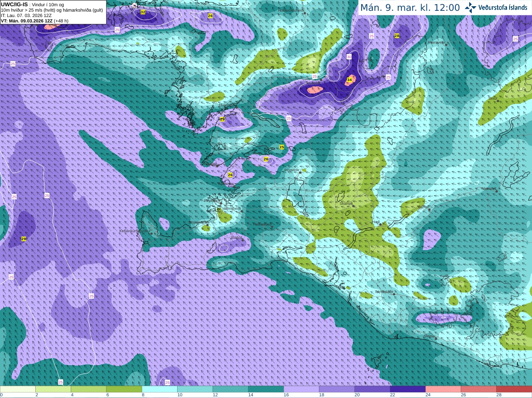Click the 0–2 m/s legend swatch
The width and height of the screenshot is (532, 398).
[18, 389]
